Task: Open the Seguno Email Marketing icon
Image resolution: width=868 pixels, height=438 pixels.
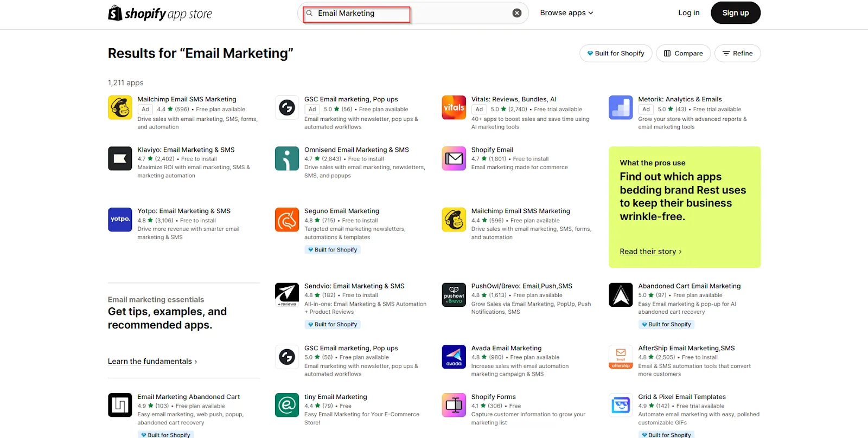Action: [287, 220]
